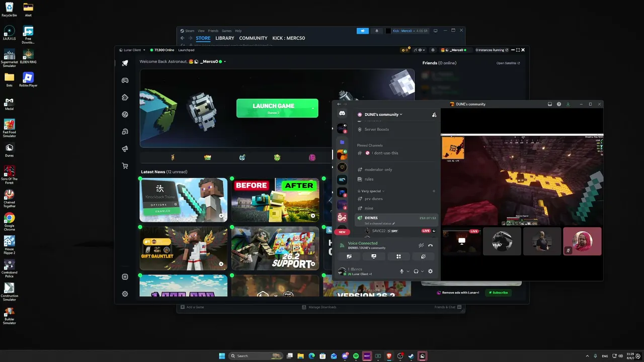Disconnect from the Discord voice channel

point(430,245)
